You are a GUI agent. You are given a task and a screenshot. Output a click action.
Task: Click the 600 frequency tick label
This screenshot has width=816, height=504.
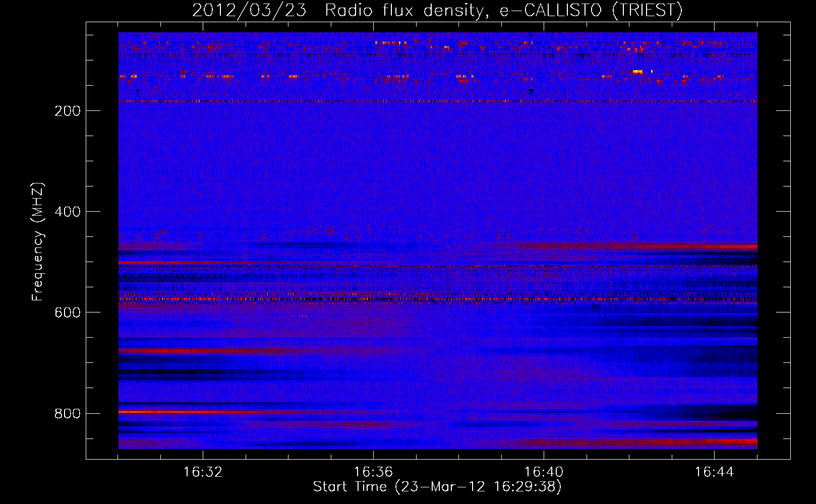pyautogui.click(x=68, y=312)
